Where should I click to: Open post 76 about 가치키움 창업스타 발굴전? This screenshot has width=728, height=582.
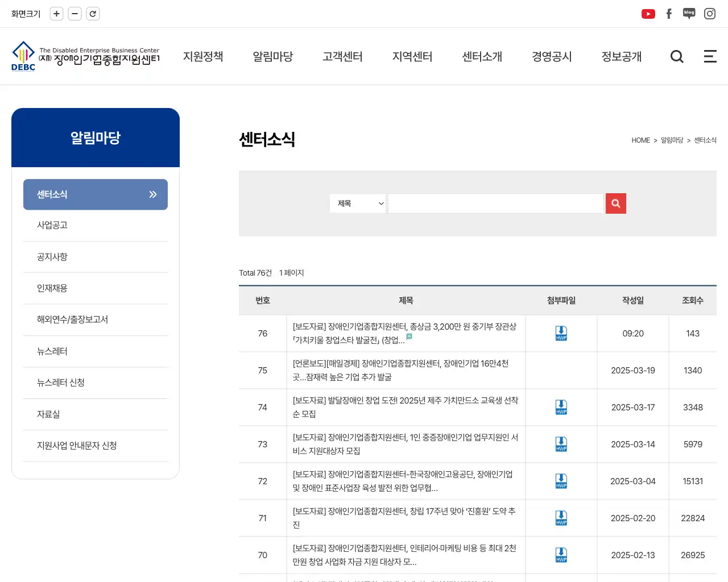(x=404, y=334)
